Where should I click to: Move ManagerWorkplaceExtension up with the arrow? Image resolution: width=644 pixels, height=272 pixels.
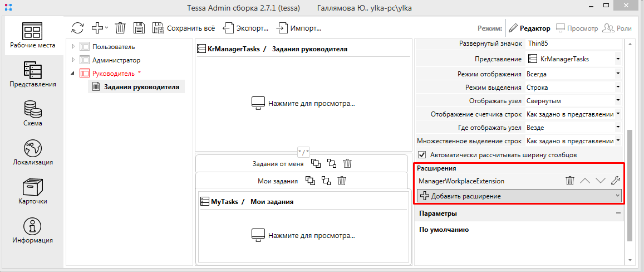coord(585,181)
